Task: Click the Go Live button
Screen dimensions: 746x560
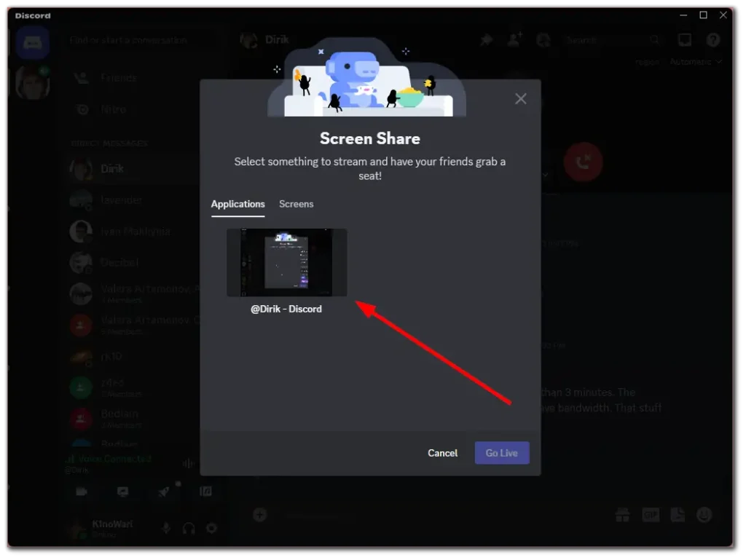Action: [501, 452]
